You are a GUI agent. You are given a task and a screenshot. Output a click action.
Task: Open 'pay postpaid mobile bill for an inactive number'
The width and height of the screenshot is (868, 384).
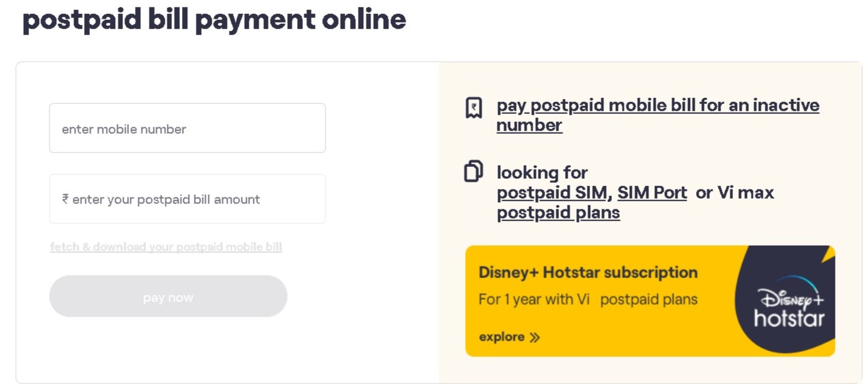(x=658, y=105)
